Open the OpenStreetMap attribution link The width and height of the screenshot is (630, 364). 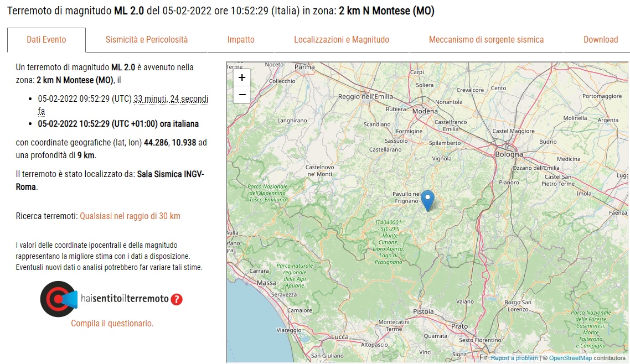pos(570,358)
